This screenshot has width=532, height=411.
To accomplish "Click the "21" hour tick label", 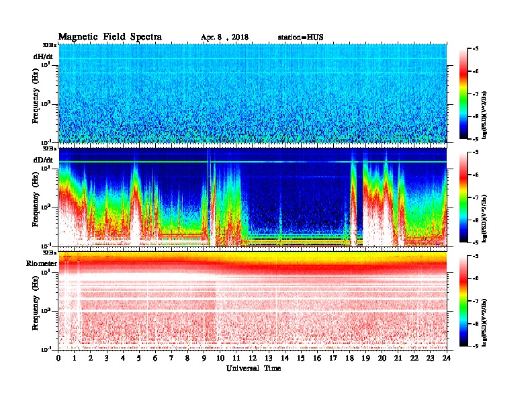I will point(398,358).
